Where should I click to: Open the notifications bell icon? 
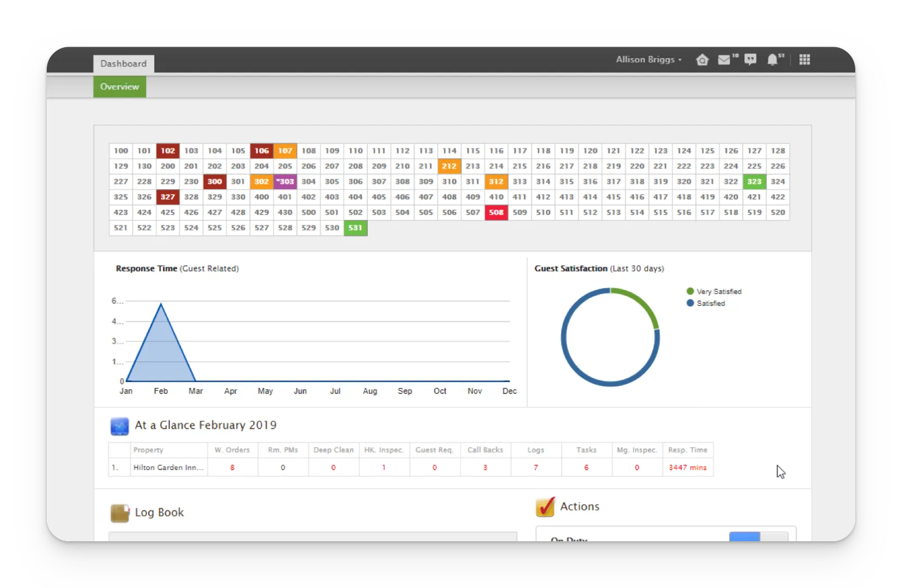tap(772, 60)
